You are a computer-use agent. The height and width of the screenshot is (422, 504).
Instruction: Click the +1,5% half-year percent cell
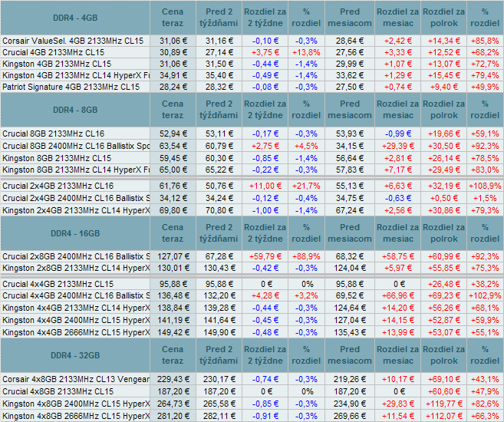click(x=485, y=198)
